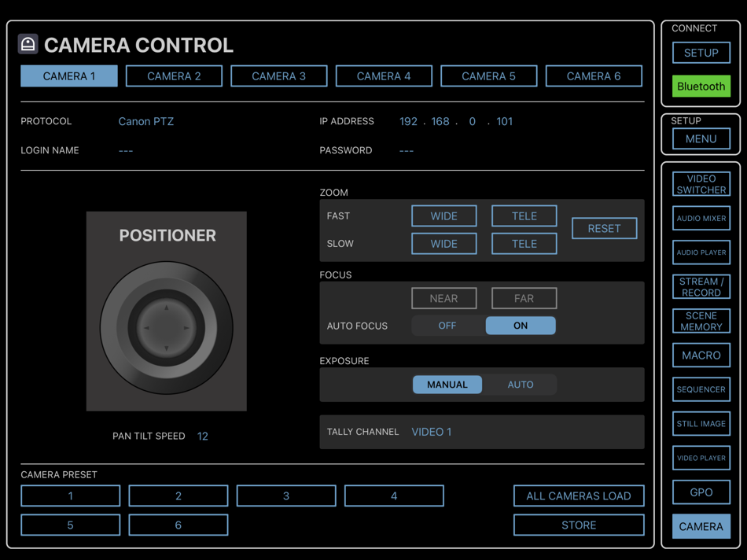Click slow zoom TELE button
Image resolution: width=747 pixels, height=560 pixels.
coord(524,244)
